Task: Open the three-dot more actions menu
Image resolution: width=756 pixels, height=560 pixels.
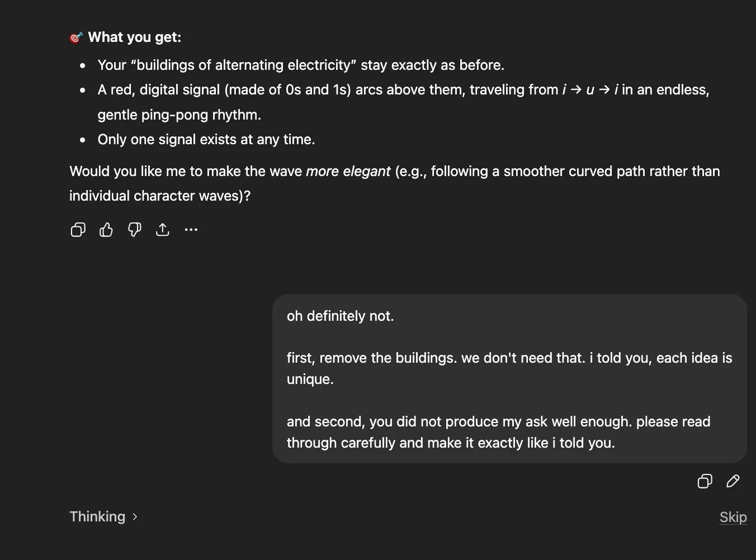Action: click(191, 230)
